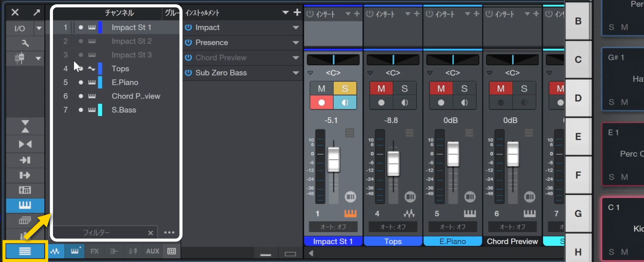Click add instrument plus icon
The height and width of the screenshot is (262, 644).
(297, 13)
